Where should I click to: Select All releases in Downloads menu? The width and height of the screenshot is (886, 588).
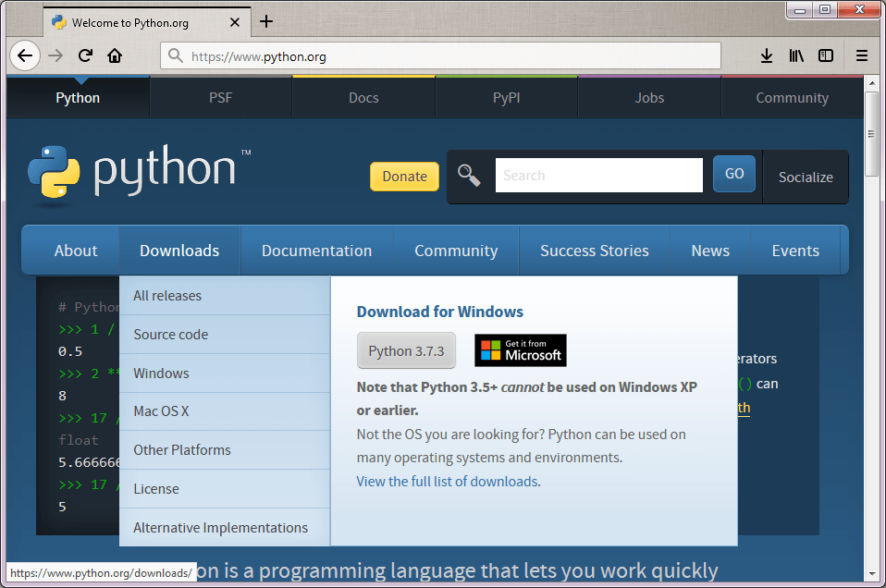(225, 296)
